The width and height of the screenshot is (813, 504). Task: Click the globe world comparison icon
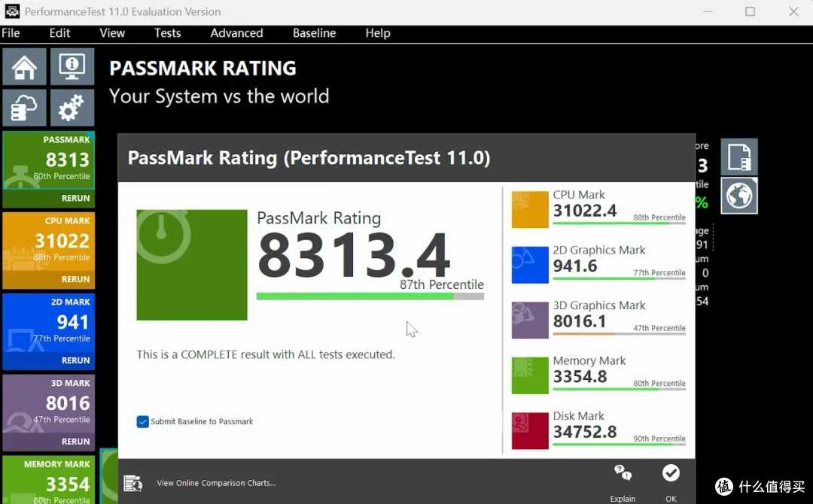[739, 196]
